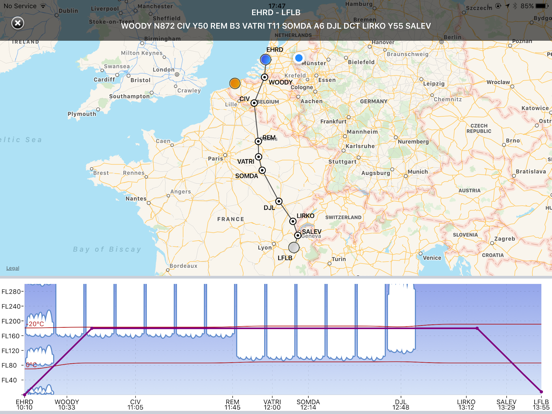Click the REM 11:45 label on profile axis
552x414 pixels.
click(x=232, y=404)
